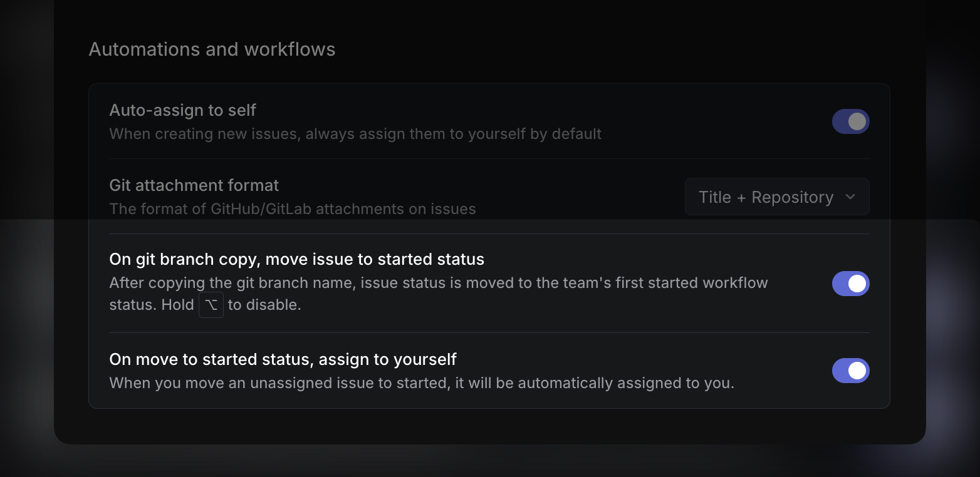
Task: Click the divider below Git attachment format
Action: click(x=489, y=232)
